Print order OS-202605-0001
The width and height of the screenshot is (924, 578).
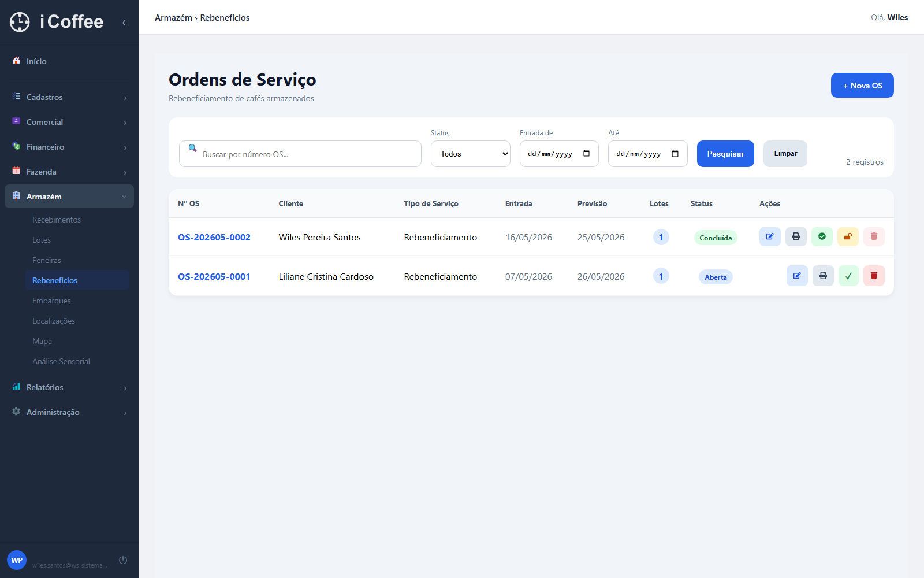pos(823,276)
